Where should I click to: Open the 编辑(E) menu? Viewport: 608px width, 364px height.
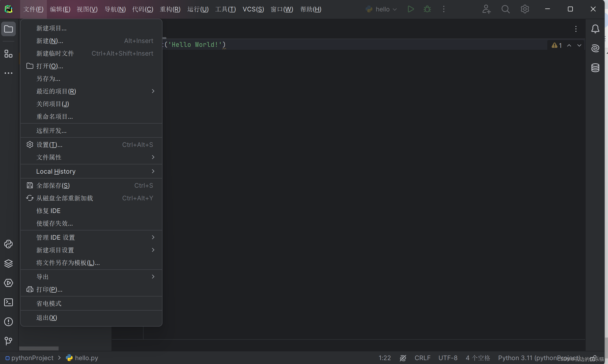[60, 9]
